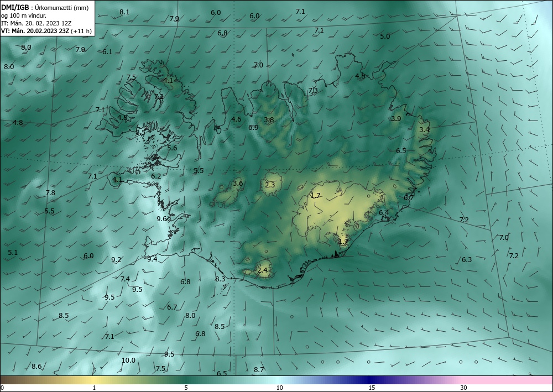Click the '10.0' precipitable water value
The height and width of the screenshot is (392, 553).
coord(128,360)
